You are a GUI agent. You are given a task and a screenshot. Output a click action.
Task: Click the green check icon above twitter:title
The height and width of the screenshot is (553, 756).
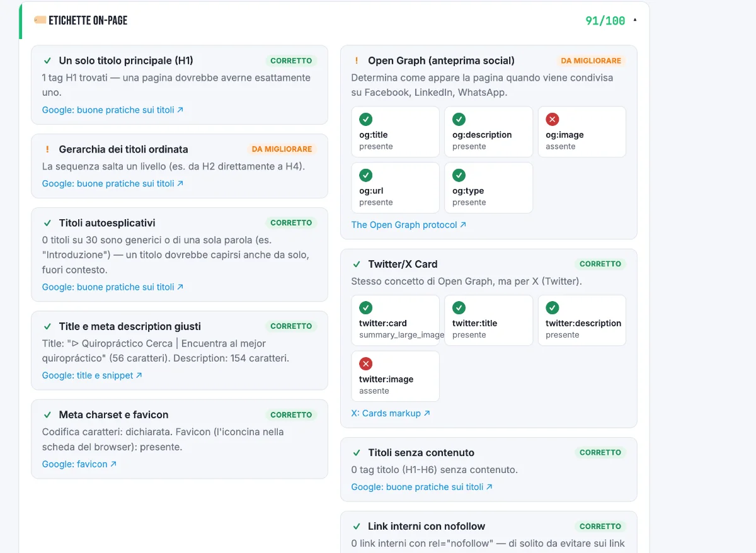click(459, 307)
